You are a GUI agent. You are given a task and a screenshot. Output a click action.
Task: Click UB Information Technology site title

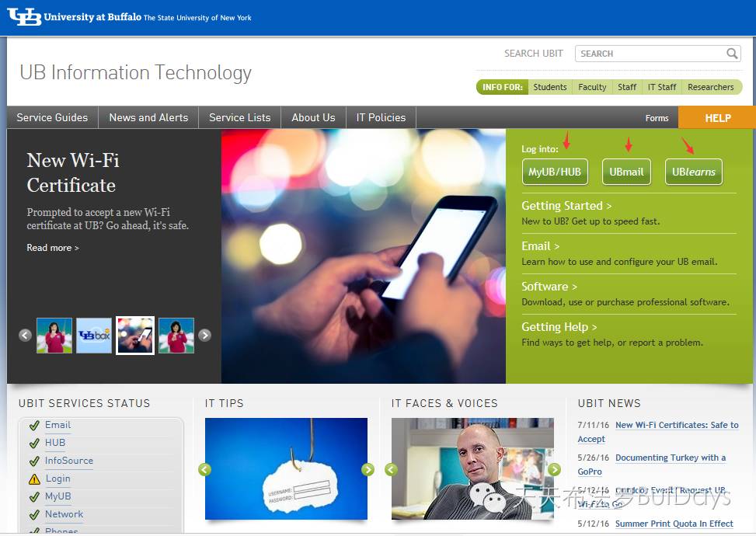[x=135, y=73]
